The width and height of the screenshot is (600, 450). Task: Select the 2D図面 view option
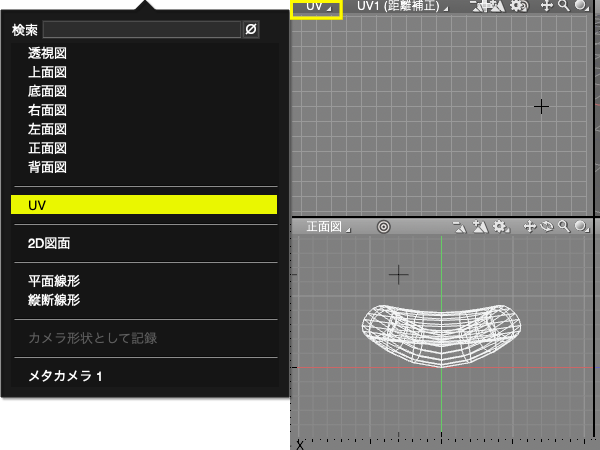tap(49, 243)
